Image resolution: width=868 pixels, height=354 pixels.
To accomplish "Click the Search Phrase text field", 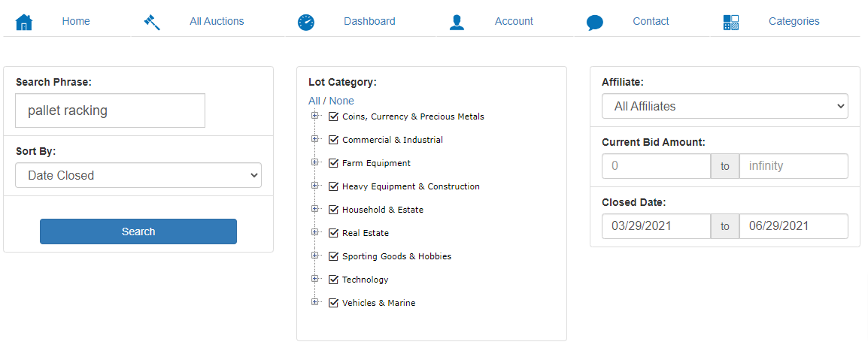I will click(111, 110).
